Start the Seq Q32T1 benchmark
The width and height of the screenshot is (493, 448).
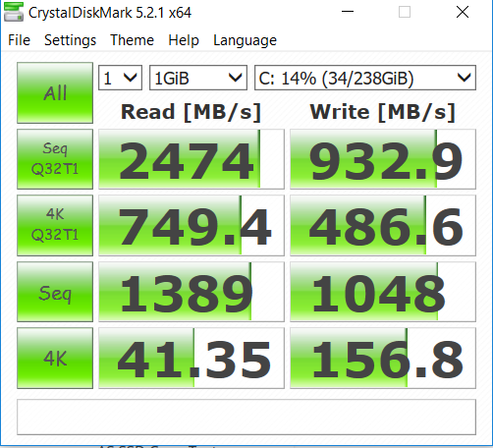[x=55, y=159]
